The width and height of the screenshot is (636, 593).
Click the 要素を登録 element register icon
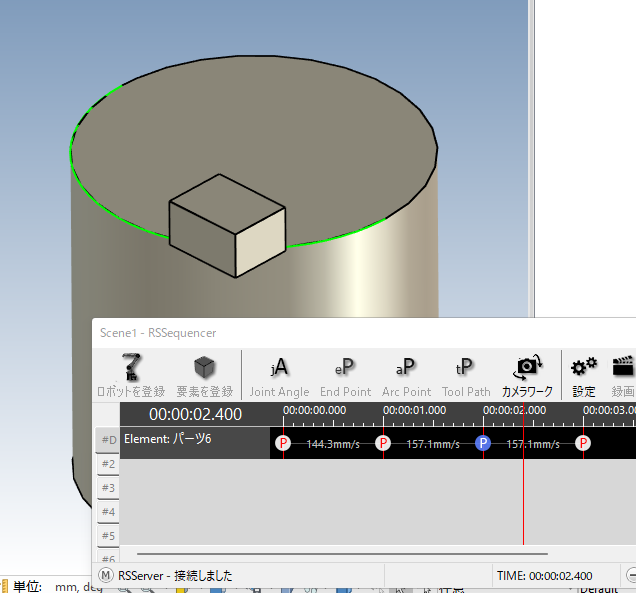[204, 368]
